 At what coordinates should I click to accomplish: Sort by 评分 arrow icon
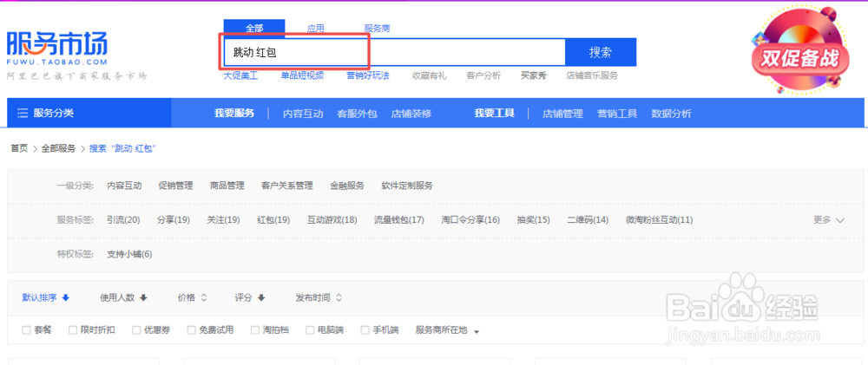261,297
